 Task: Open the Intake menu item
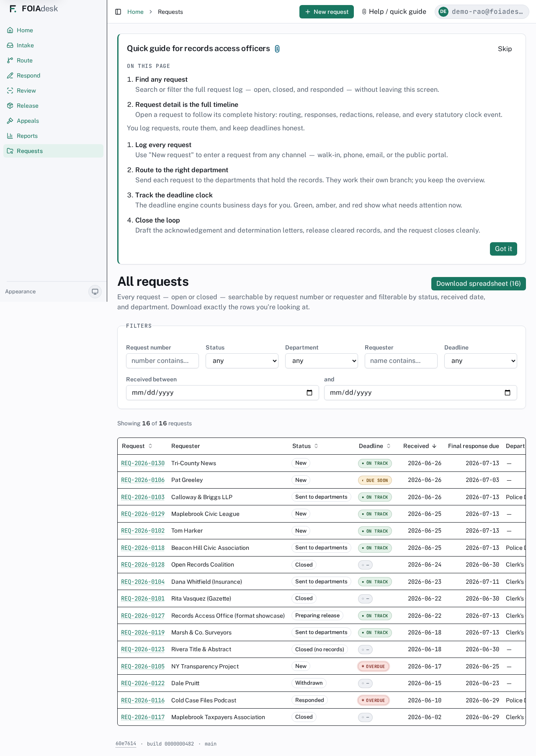[x=53, y=45]
